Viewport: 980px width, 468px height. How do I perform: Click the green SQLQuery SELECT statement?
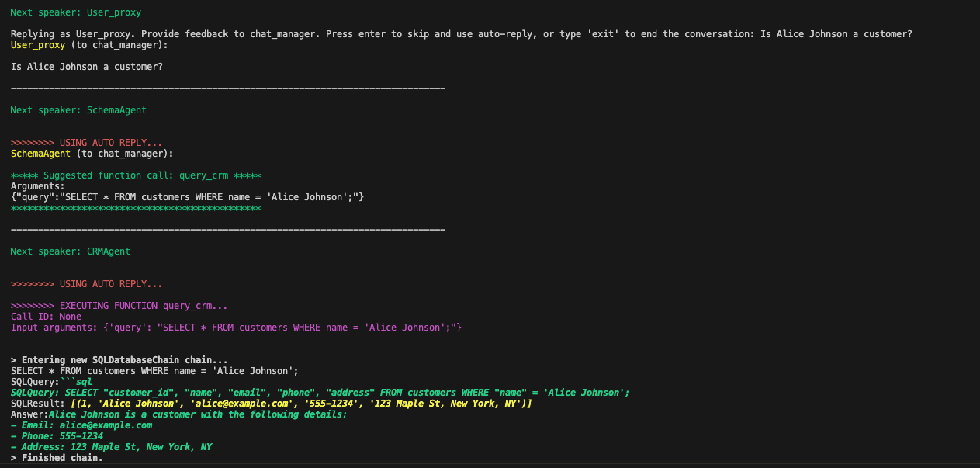tap(320, 393)
